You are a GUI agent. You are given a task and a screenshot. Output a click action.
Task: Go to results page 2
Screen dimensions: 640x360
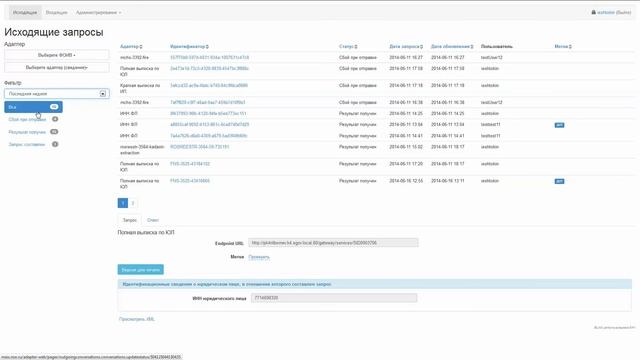click(x=133, y=203)
